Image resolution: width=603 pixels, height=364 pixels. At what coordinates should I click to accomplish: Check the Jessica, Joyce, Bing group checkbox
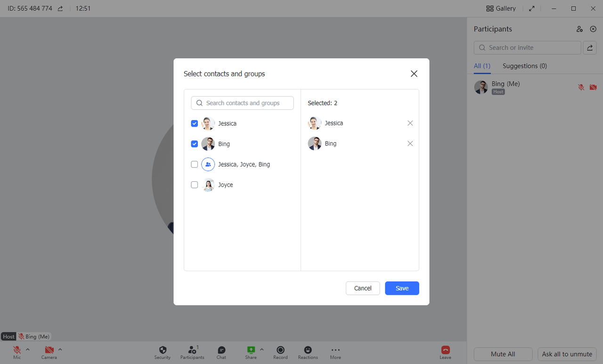[195, 164]
